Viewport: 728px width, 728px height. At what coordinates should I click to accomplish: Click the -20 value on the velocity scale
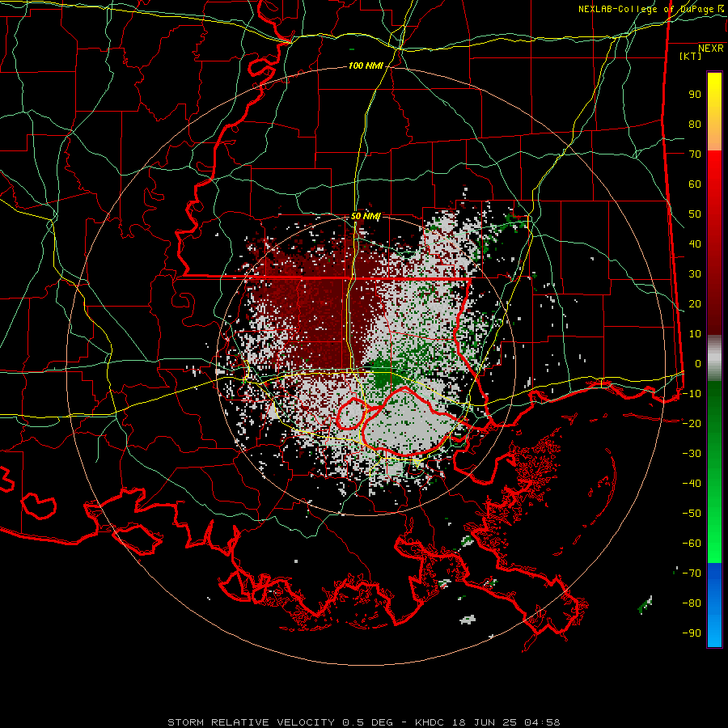click(x=692, y=424)
